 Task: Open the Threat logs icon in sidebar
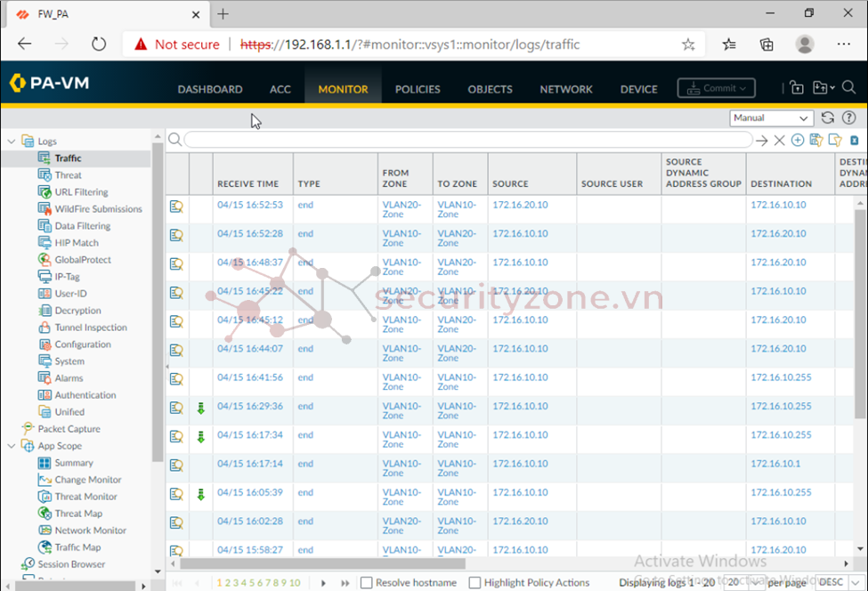[45, 174]
